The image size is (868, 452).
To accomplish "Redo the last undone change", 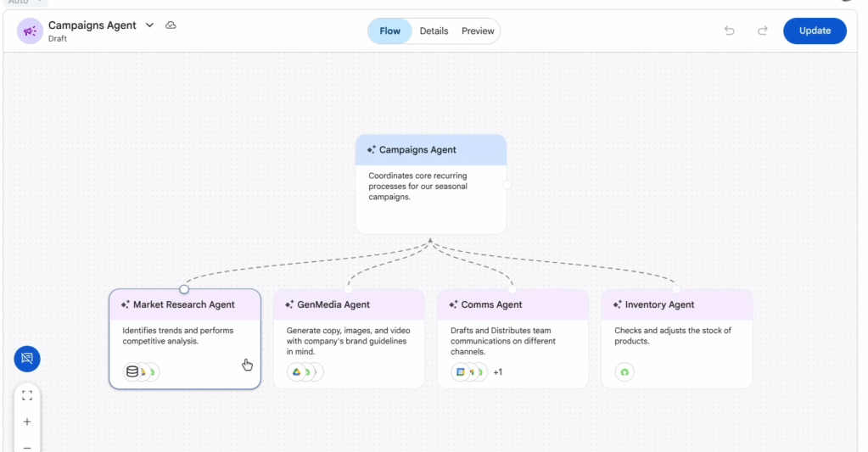I will 763,31.
